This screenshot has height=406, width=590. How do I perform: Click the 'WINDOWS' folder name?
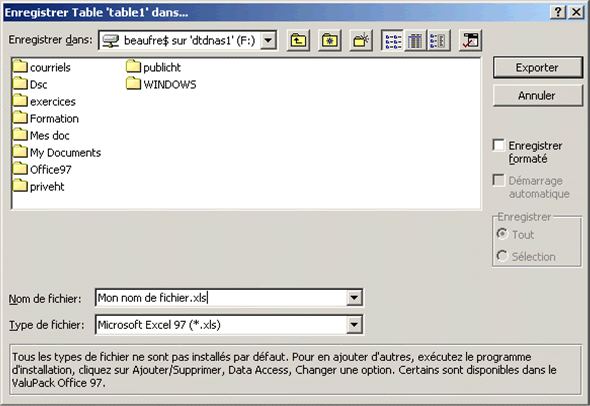coord(170,84)
